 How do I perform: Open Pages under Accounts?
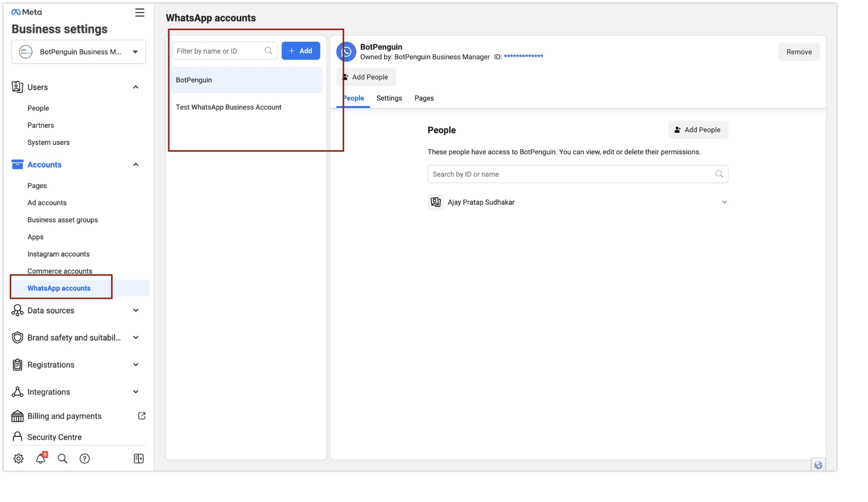click(x=37, y=186)
